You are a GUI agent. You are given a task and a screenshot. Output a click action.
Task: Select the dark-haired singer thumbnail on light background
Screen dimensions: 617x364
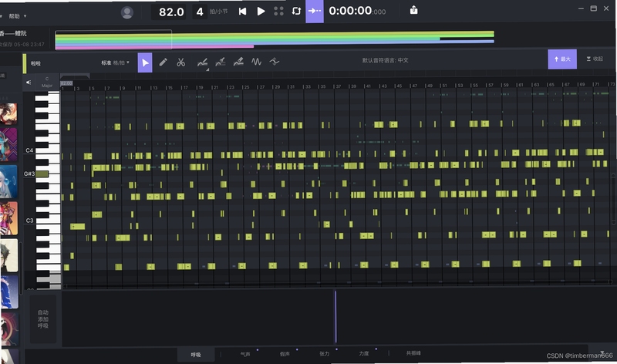click(8, 255)
